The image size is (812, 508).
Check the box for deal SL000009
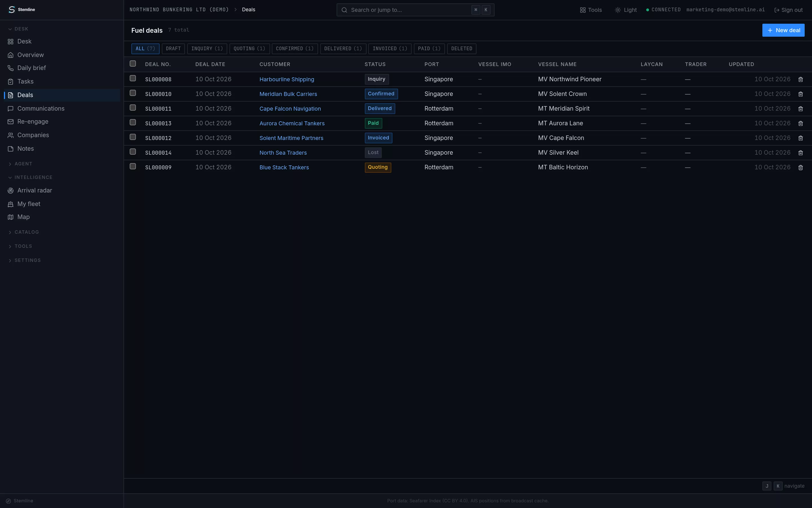click(133, 166)
